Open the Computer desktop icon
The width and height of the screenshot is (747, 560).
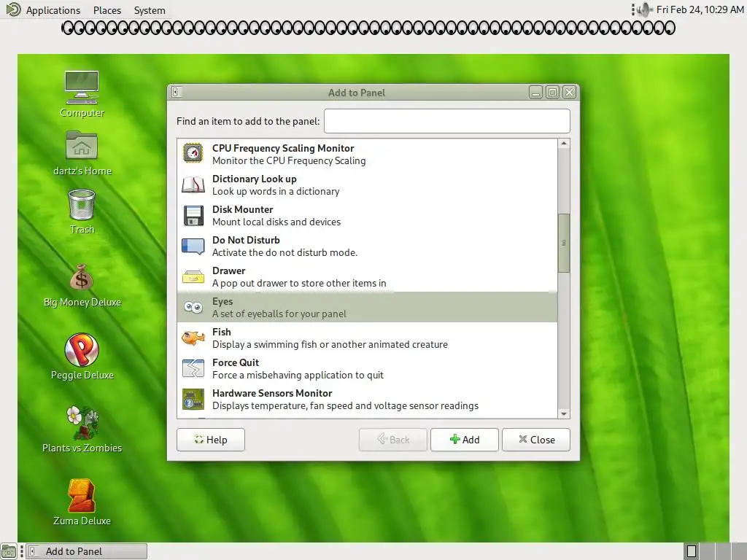pyautogui.click(x=82, y=87)
